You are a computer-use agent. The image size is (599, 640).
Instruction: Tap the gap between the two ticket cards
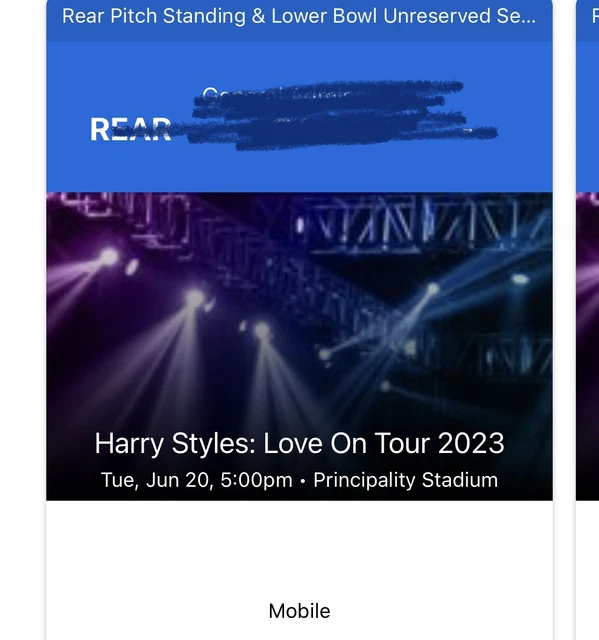pyautogui.click(x=564, y=320)
